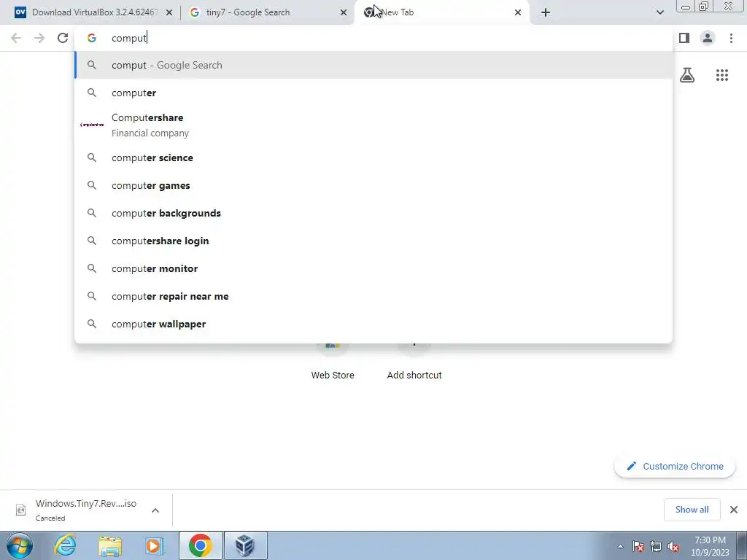This screenshot has height=560, width=747.
Task: Click the address bar containing 'comput'
Action: (373, 38)
